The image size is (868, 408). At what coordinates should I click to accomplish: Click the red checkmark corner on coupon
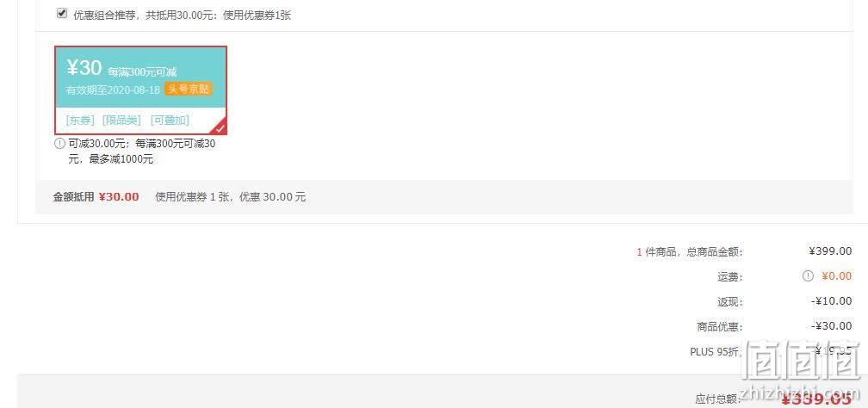pos(220,127)
